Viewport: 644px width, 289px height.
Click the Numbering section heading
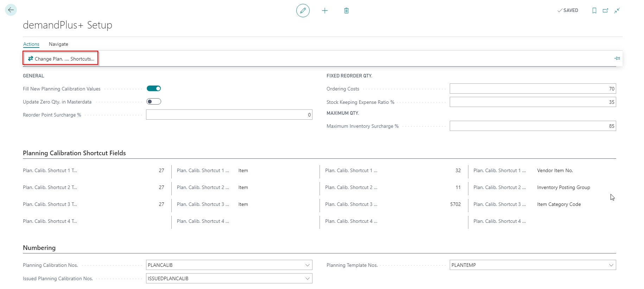click(39, 247)
